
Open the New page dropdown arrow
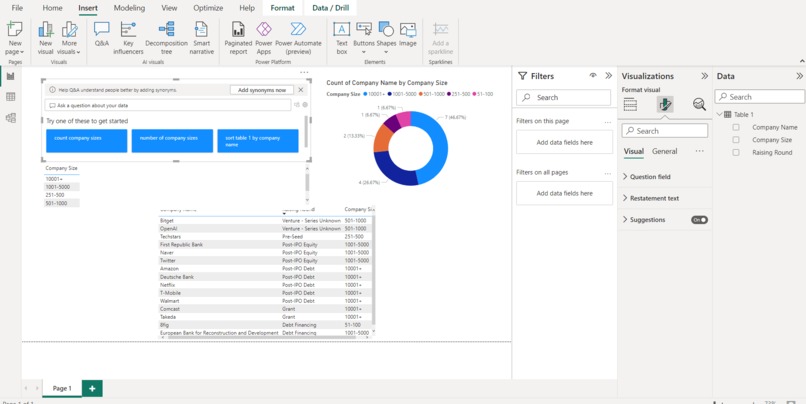(x=22, y=52)
